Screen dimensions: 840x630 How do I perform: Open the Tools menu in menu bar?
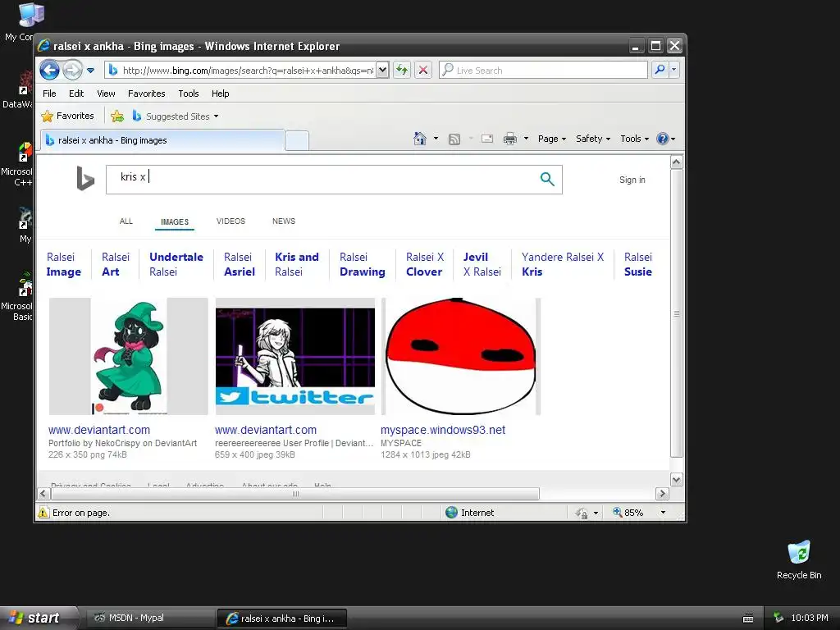pos(189,94)
